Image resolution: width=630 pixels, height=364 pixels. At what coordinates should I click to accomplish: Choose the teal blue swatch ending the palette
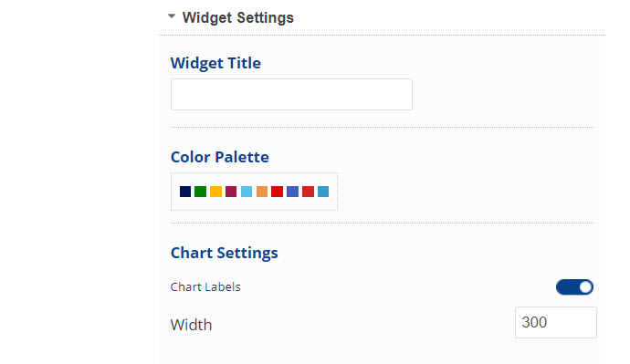pyautogui.click(x=323, y=192)
